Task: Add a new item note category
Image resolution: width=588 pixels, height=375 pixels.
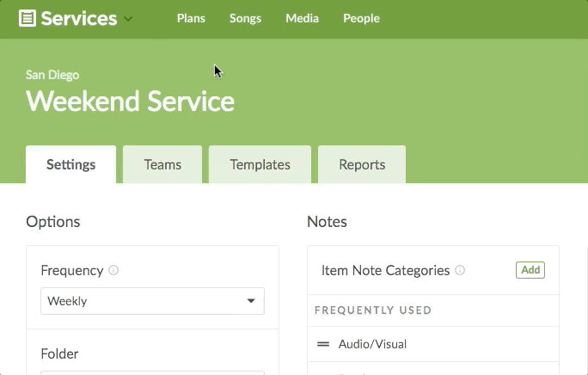Action: click(x=530, y=270)
